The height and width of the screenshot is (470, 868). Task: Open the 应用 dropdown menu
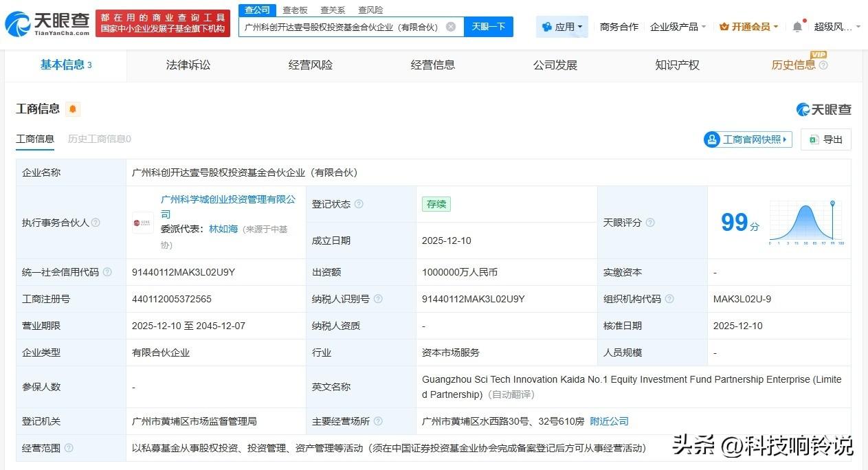(x=562, y=27)
